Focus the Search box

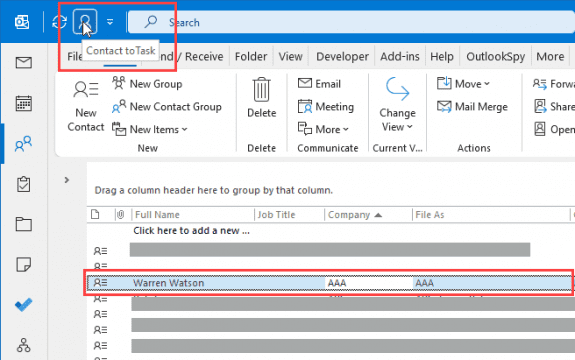point(351,22)
